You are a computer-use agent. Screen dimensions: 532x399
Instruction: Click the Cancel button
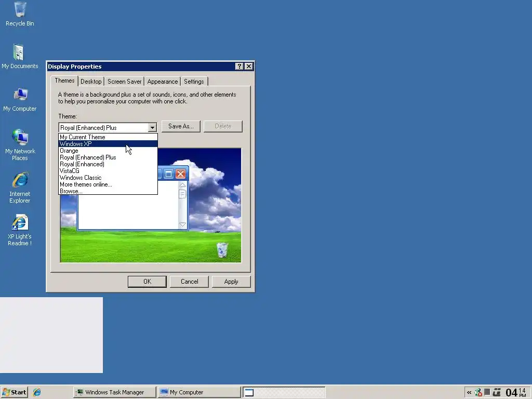[189, 282]
